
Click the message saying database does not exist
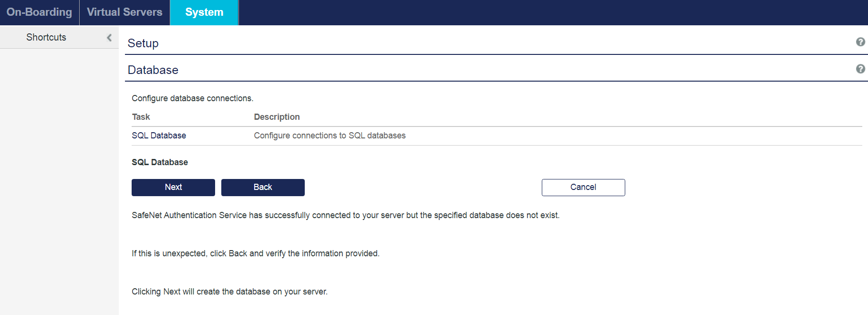point(345,215)
